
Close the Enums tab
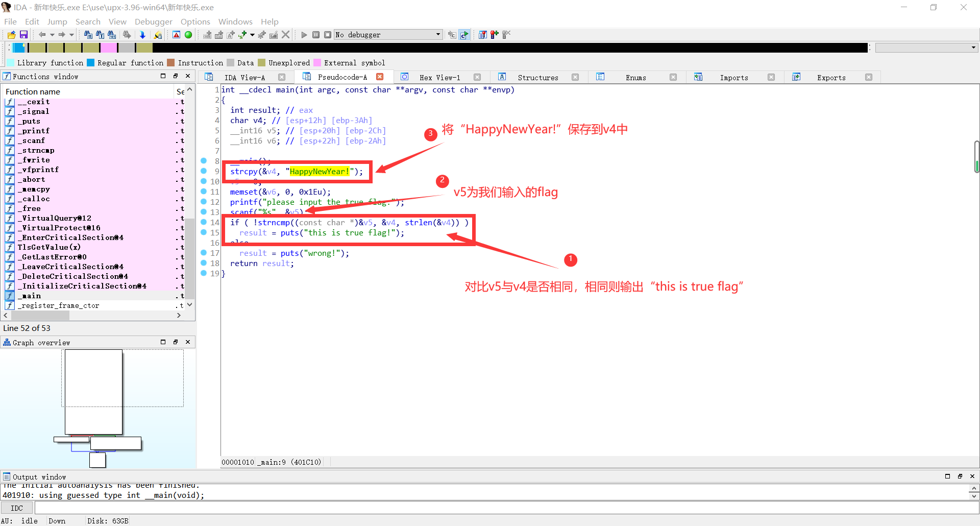673,77
